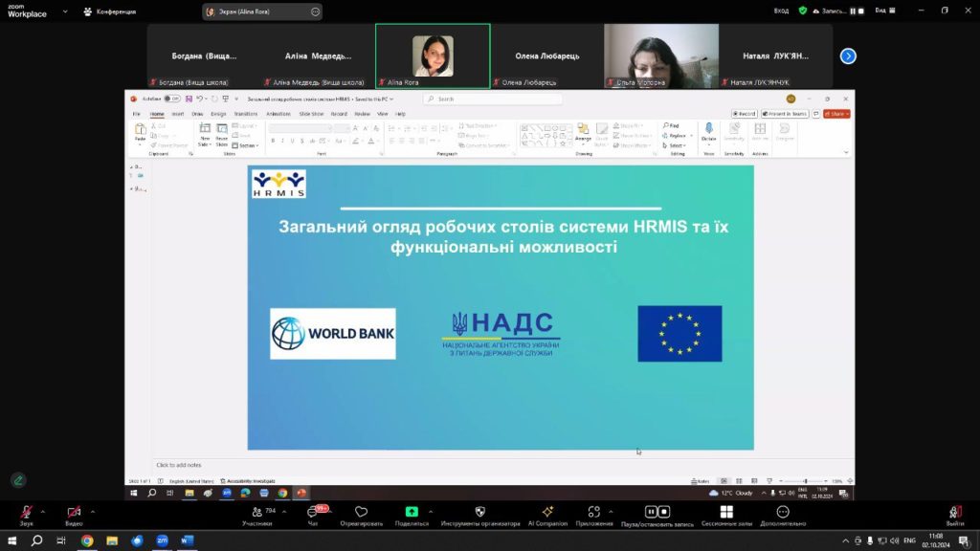Click the "Click to add notes" area
The width and height of the screenshot is (980, 551).
tap(179, 465)
